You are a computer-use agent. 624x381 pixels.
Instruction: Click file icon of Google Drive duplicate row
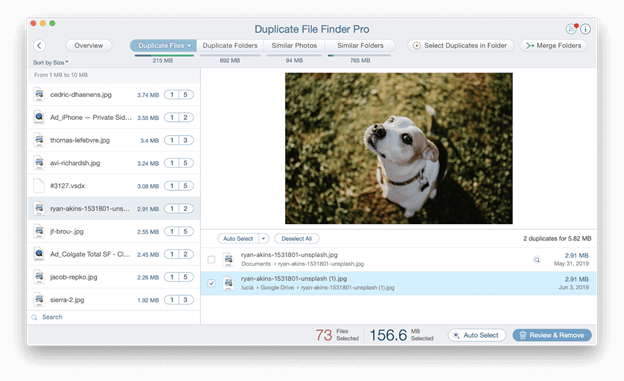tap(228, 283)
